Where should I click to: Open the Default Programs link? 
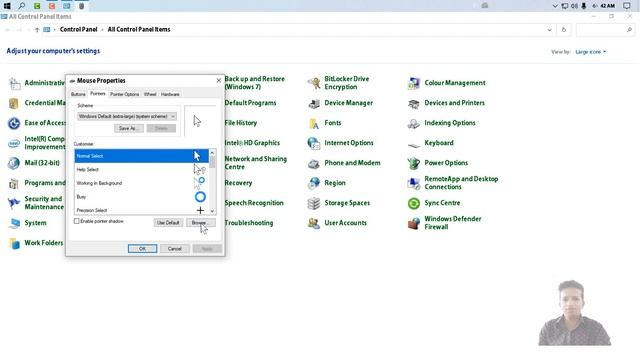pyautogui.click(x=250, y=103)
